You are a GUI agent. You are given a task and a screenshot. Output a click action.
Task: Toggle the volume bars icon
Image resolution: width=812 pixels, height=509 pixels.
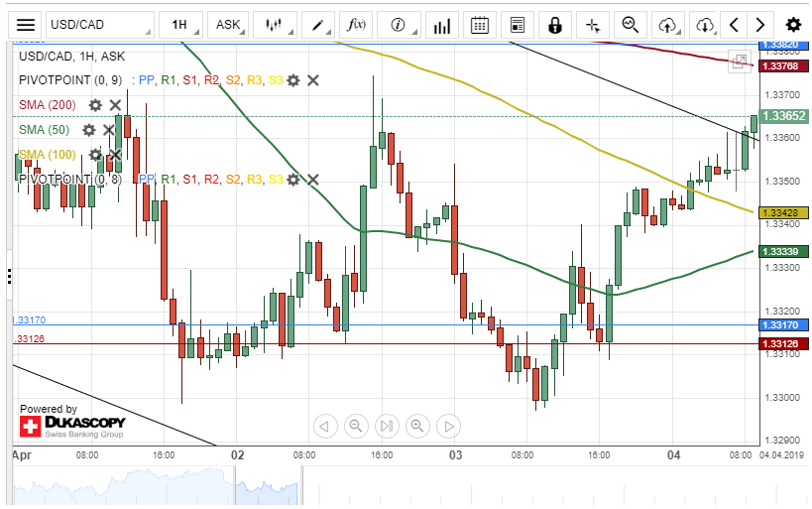pos(442,25)
